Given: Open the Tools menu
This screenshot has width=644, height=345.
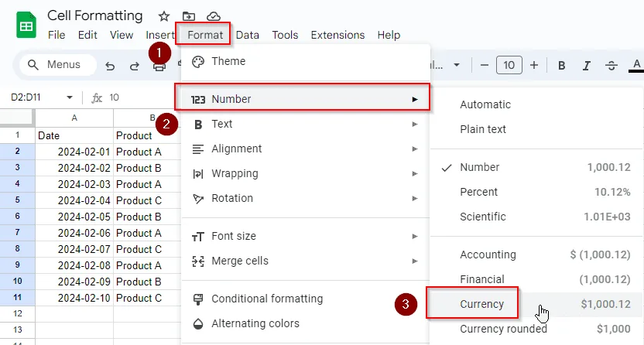Looking at the screenshot, I should [x=285, y=35].
